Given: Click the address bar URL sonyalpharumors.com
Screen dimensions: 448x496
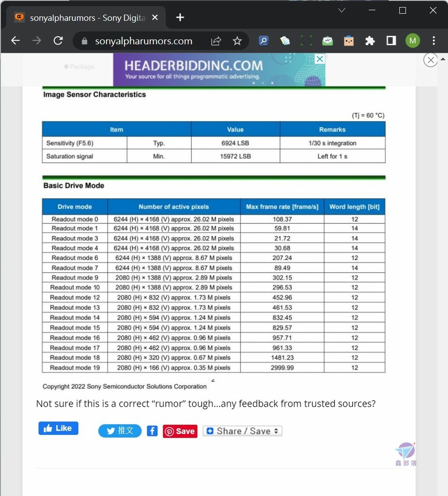Looking at the screenshot, I should click(x=144, y=41).
